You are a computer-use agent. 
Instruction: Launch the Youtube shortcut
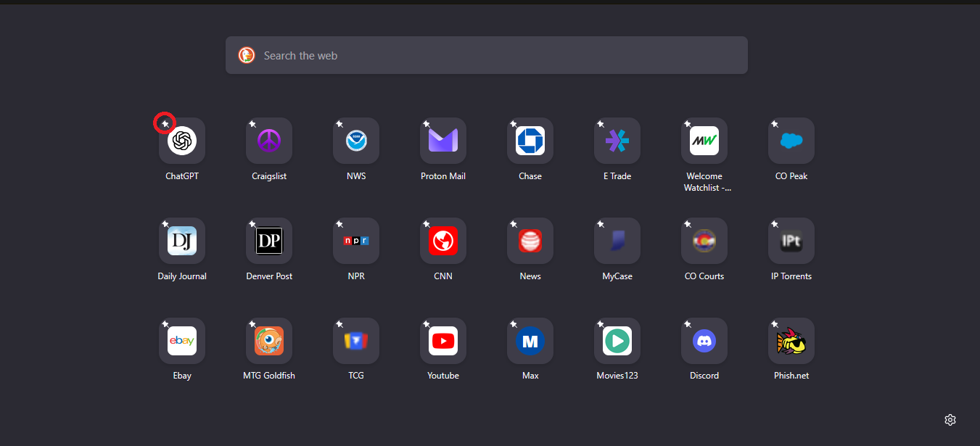tap(443, 341)
